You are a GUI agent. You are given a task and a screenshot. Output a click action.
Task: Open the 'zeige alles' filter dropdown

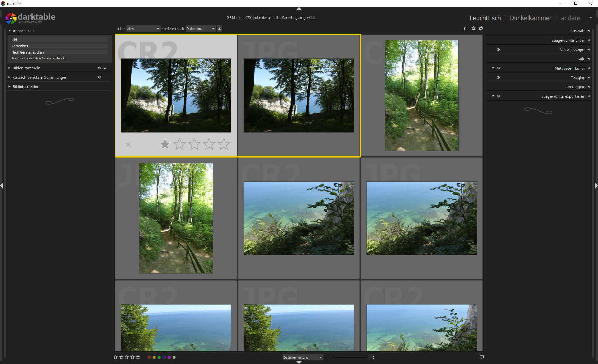pyautogui.click(x=143, y=29)
